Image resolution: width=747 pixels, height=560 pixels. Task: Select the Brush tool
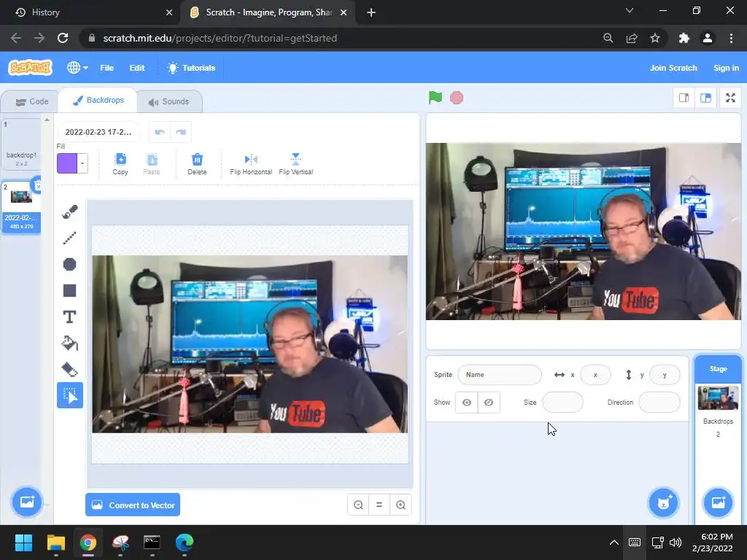coord(70,211)
